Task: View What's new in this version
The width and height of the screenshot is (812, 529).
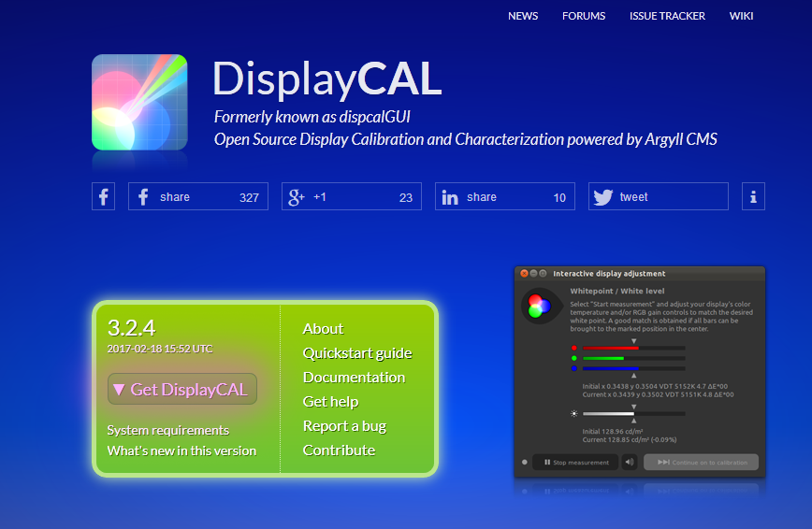Action: point(181,450)
